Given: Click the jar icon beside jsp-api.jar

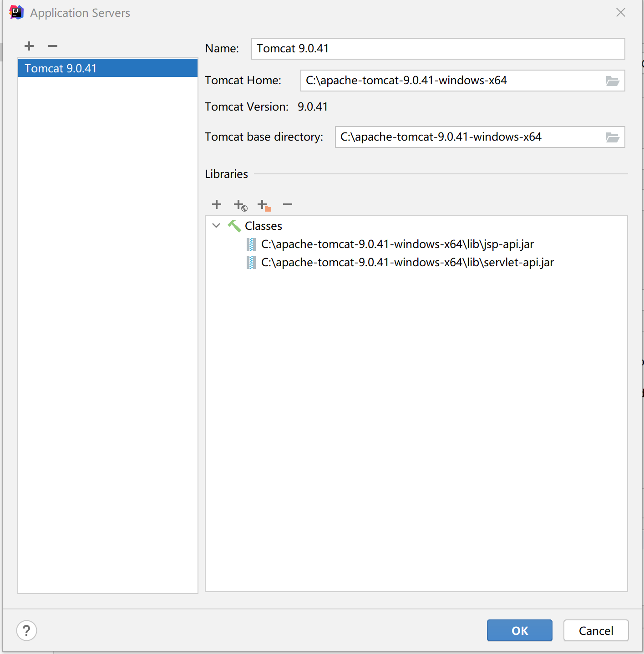Looking at the screenshot, I should [x=251, y=244].
